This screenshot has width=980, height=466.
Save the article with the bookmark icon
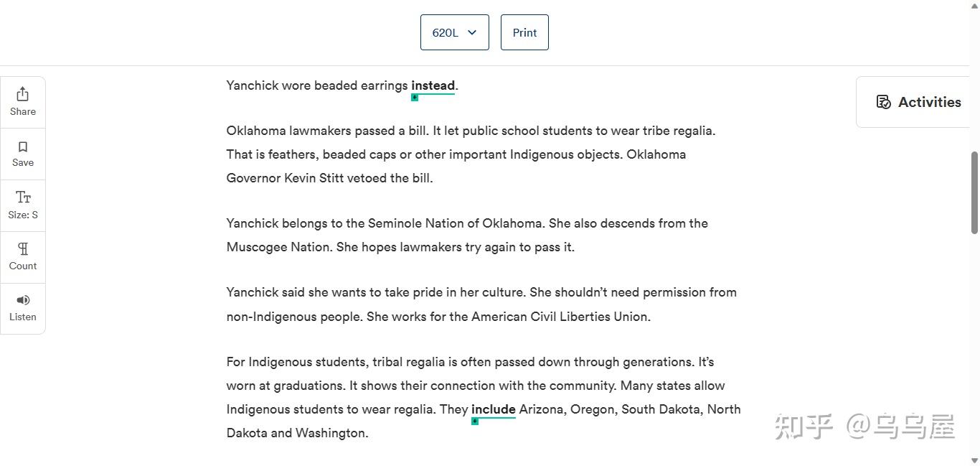(x=23, y=146)
